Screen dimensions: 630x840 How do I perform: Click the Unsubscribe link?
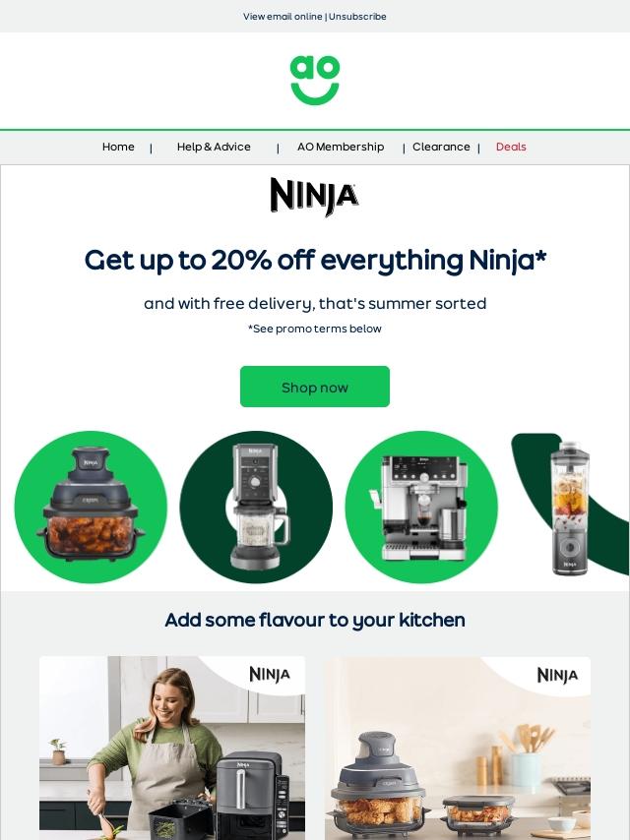[x=357, y=17]
